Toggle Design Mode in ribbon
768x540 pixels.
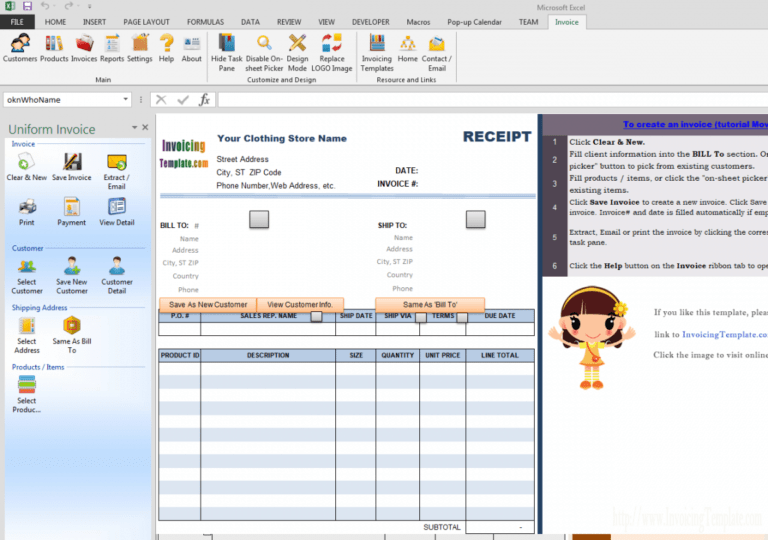(x=297, y=46)
